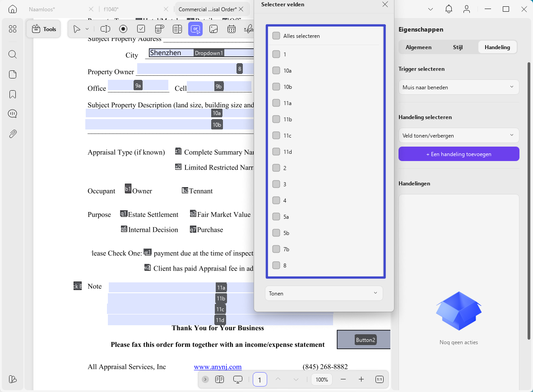Viewport: 533px width, 392px height.
Task: Click the page number 1 input box
Action: tap(260, 379)
